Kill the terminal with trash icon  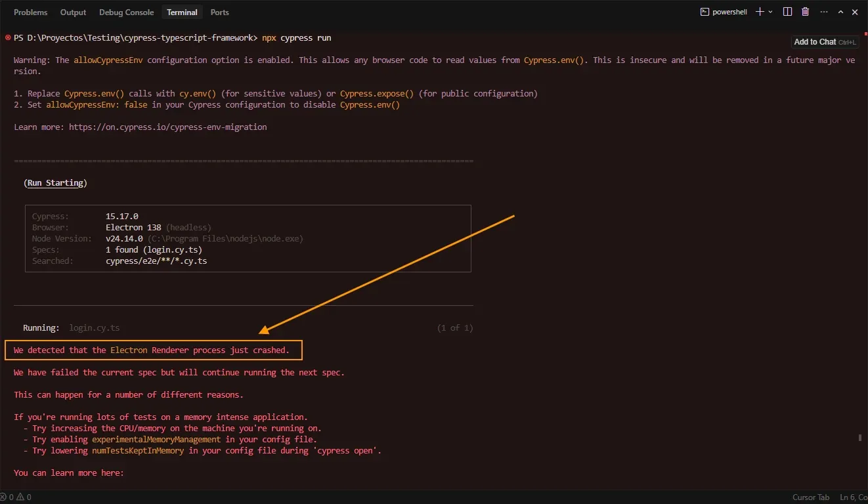click(x=805, y=12)
